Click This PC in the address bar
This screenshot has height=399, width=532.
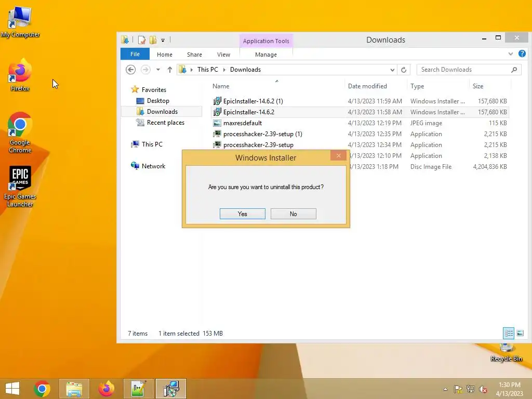[x=208, y=70]
